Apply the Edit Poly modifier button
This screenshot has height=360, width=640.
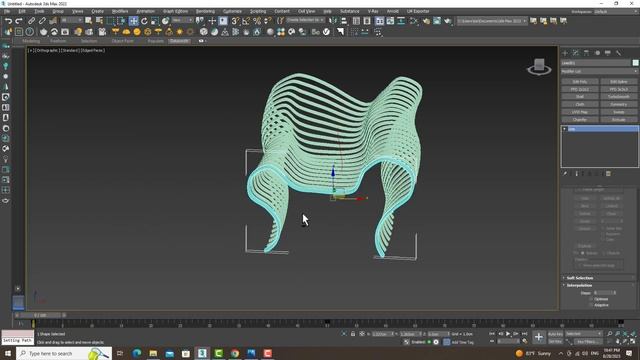click(580, 82)
